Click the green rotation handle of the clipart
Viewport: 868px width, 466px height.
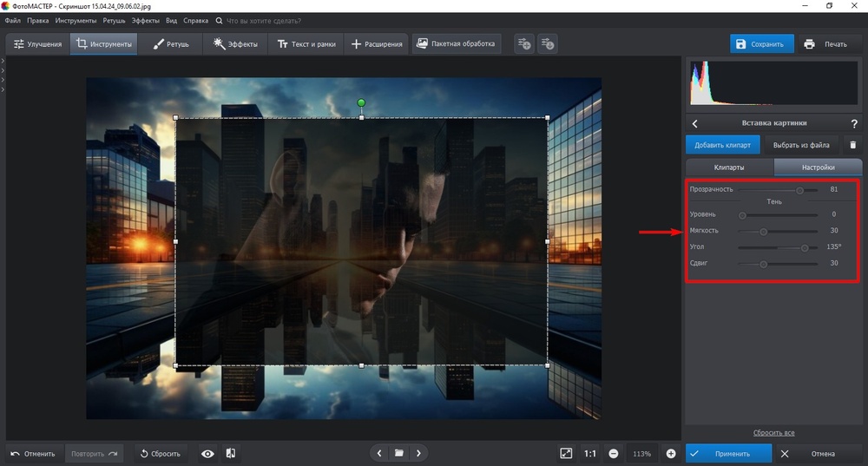point(361,103)
